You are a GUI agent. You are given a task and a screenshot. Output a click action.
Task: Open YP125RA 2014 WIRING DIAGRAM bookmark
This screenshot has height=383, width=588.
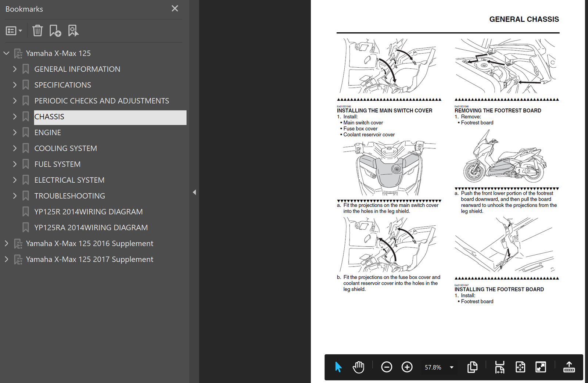click(x=91, y=228)
